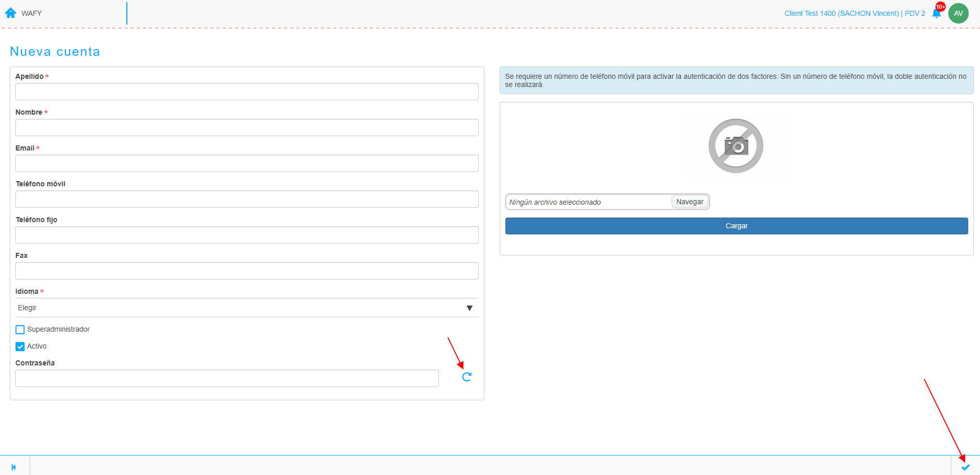Focus the Teléfono móvil field
Image resolution: width=980 pixels, height=475 pixels.
[247, 199]
